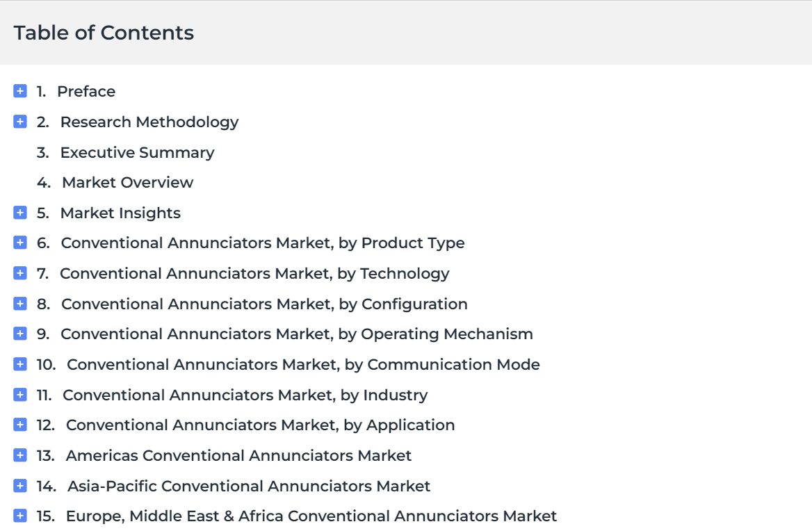This screenshot has height=531, width=812.
Task: Open the Research Methodology heading
Action: (149, 122)
